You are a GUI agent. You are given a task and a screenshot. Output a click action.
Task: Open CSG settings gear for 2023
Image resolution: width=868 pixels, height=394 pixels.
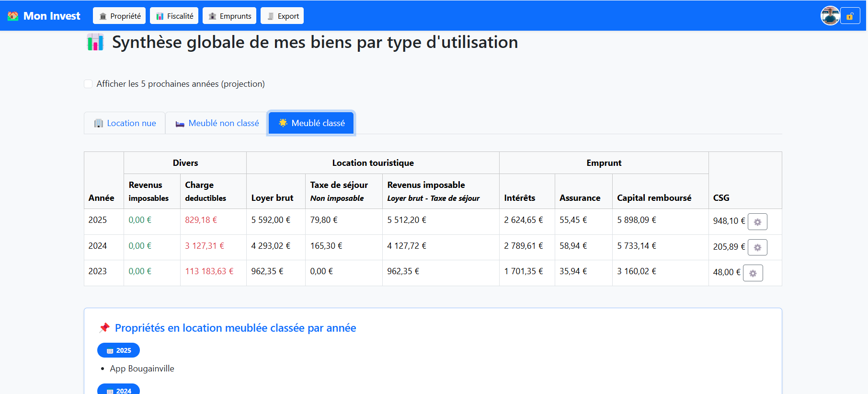pyautogui.click(x=753, y=273)
